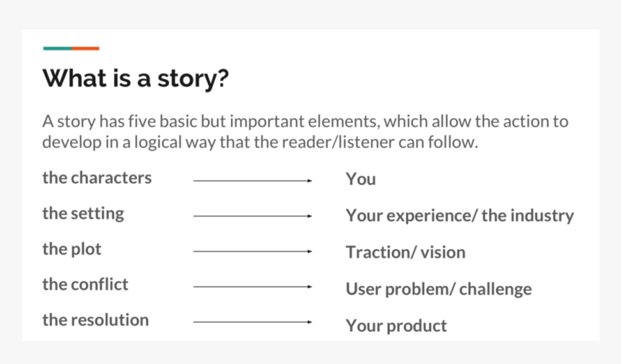Click the "What is a story?" heading

tap(136, 78)
